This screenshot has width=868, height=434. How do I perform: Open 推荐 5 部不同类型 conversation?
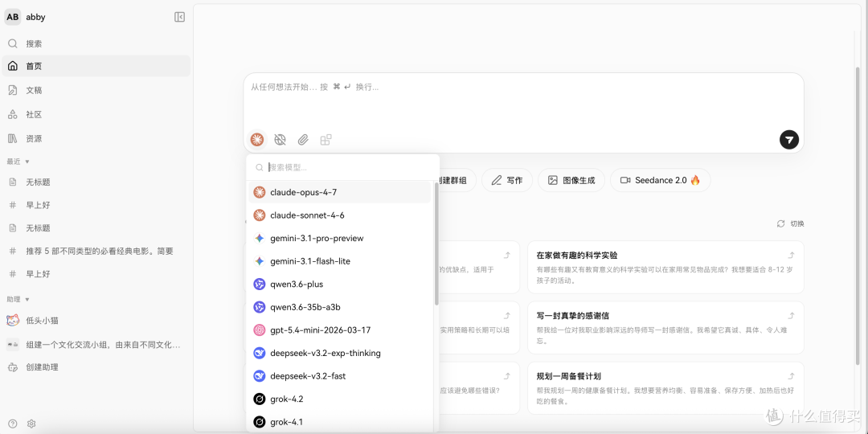tap(96, 251)
